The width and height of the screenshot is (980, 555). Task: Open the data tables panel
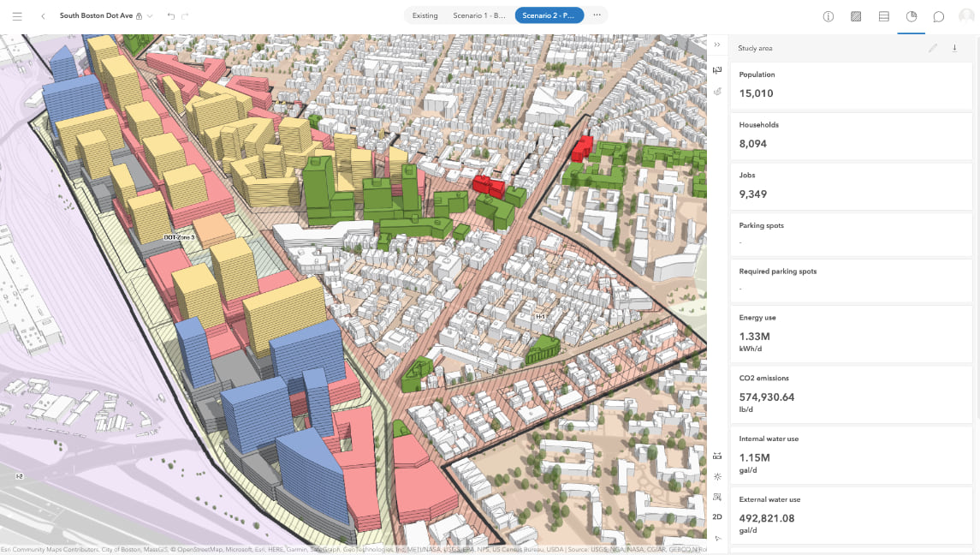click(883, 15)
